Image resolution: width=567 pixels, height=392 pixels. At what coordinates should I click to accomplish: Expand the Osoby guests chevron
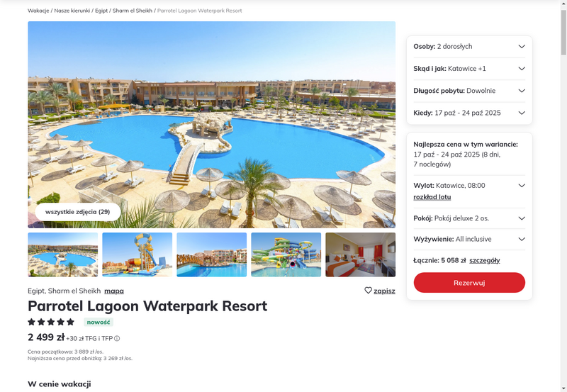pyautogui.click(x=522, y=46)
